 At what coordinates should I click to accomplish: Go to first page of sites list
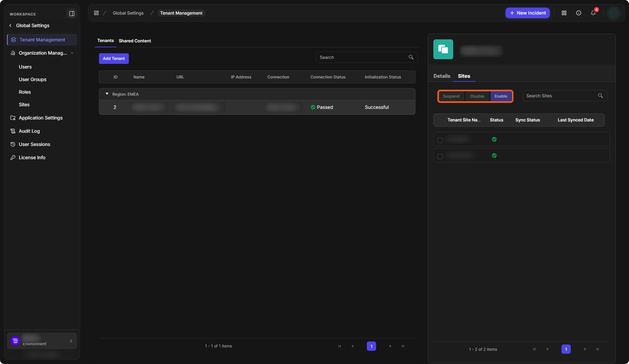534,349
